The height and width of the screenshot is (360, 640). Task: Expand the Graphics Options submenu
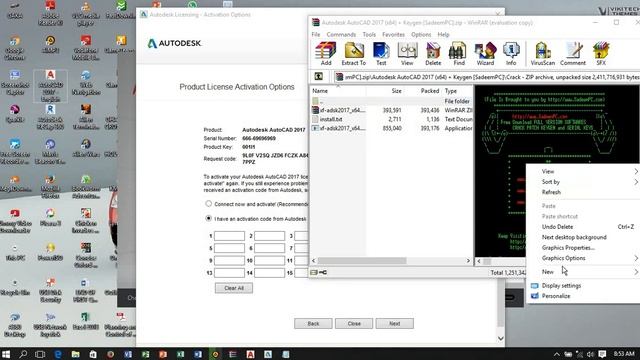coord(583,258)
